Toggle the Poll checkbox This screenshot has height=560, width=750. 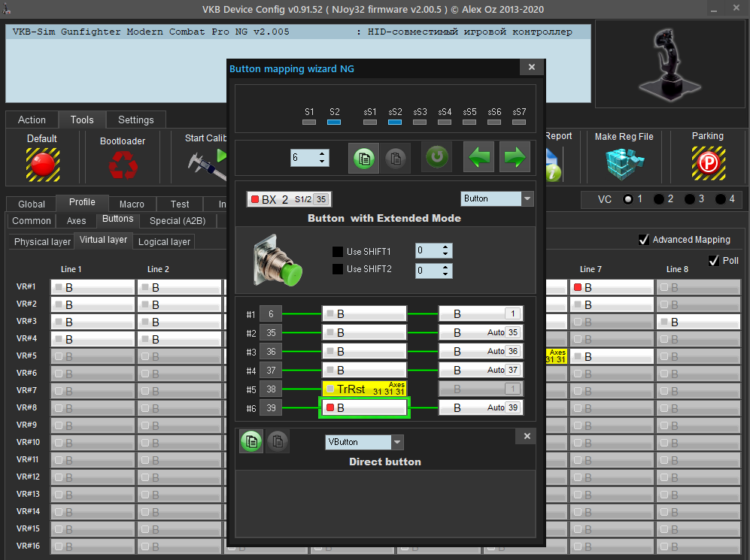click(714, 260)
